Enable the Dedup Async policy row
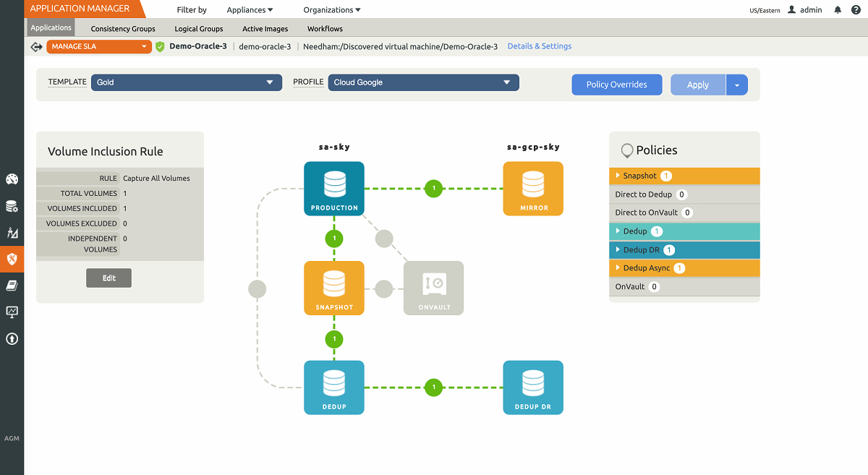The image size is (868, 475). point(684,268)
